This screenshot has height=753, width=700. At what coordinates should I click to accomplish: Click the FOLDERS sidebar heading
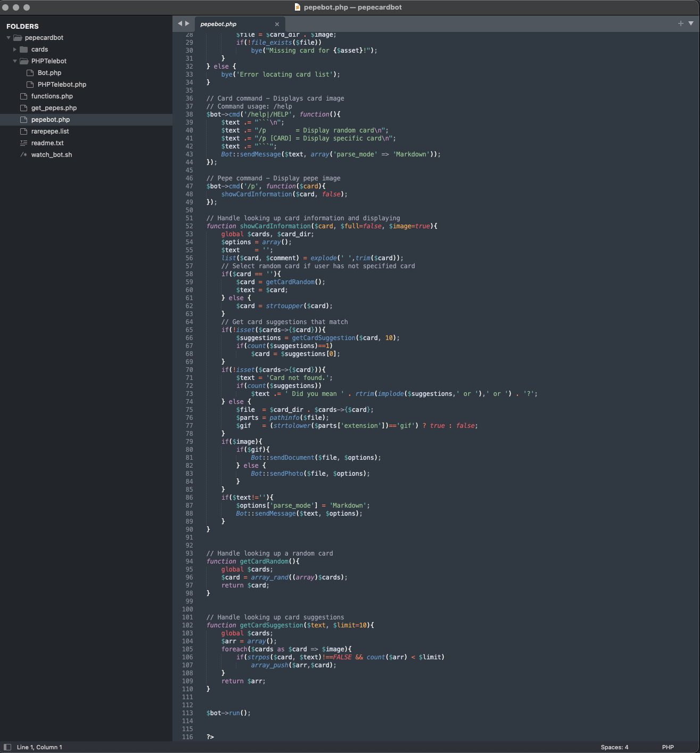click(x=22, y=26)
